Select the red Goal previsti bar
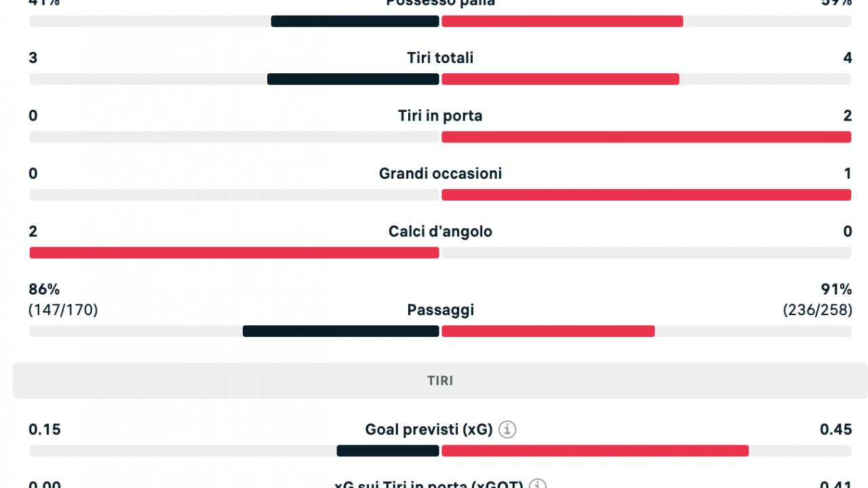Screen dimensions: 868x488 pos(595,451)
